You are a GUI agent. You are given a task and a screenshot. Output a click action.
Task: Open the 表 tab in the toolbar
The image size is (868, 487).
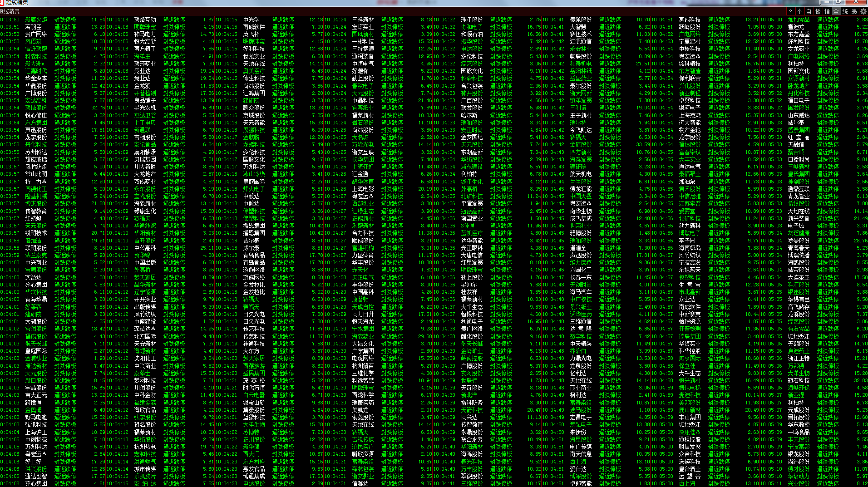(854, 11)
